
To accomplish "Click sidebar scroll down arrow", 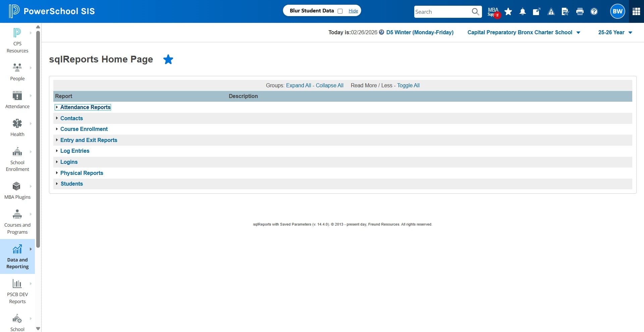I will [38, 329].
